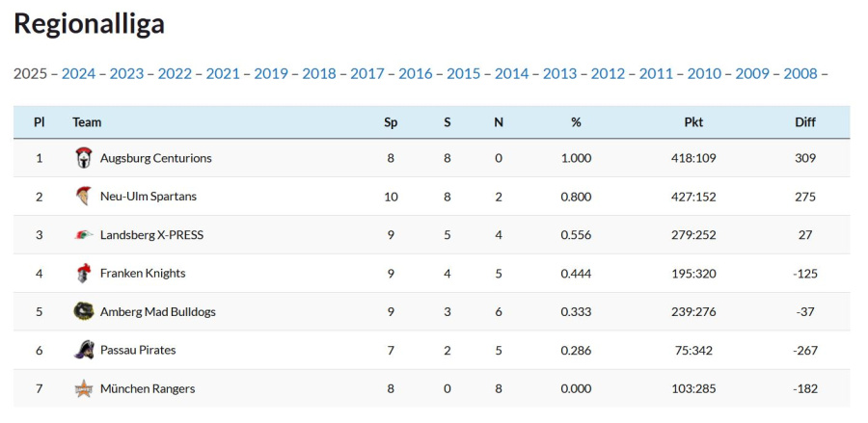Select the München Rangers team name
The width and height of the screenshot is (868, 423).
click(148, 388)
